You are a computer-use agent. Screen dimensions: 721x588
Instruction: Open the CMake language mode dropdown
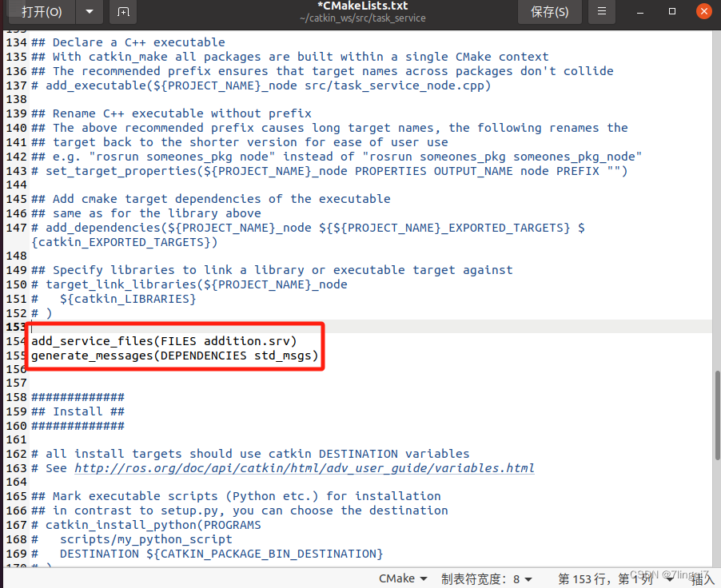[402, 578]
